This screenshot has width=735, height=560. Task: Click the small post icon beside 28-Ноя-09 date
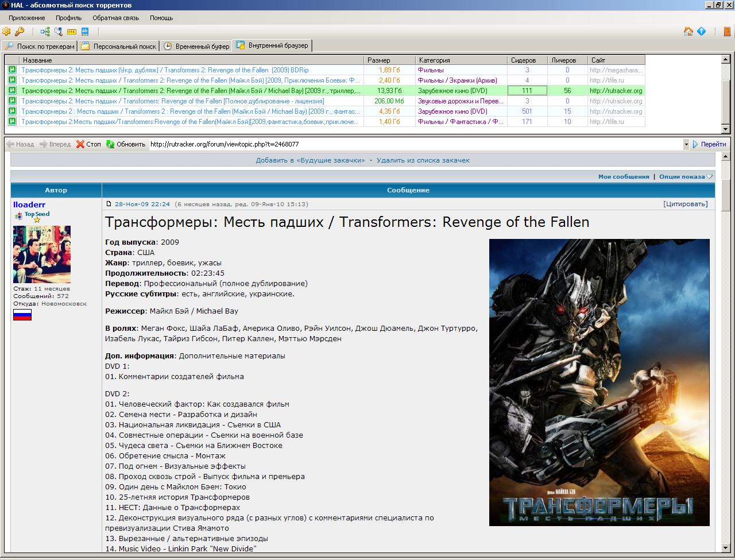109,204
